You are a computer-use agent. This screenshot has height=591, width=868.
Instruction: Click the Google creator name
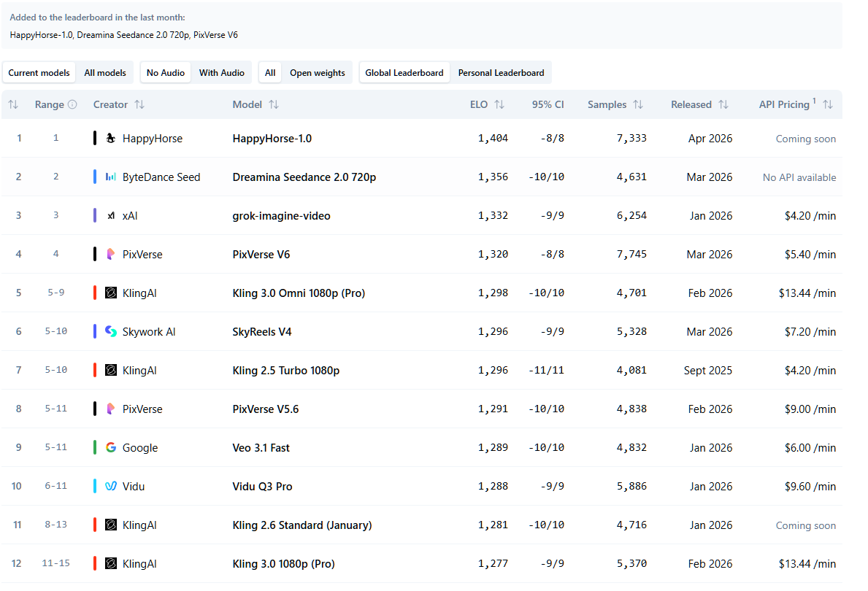tap(140, 448)
